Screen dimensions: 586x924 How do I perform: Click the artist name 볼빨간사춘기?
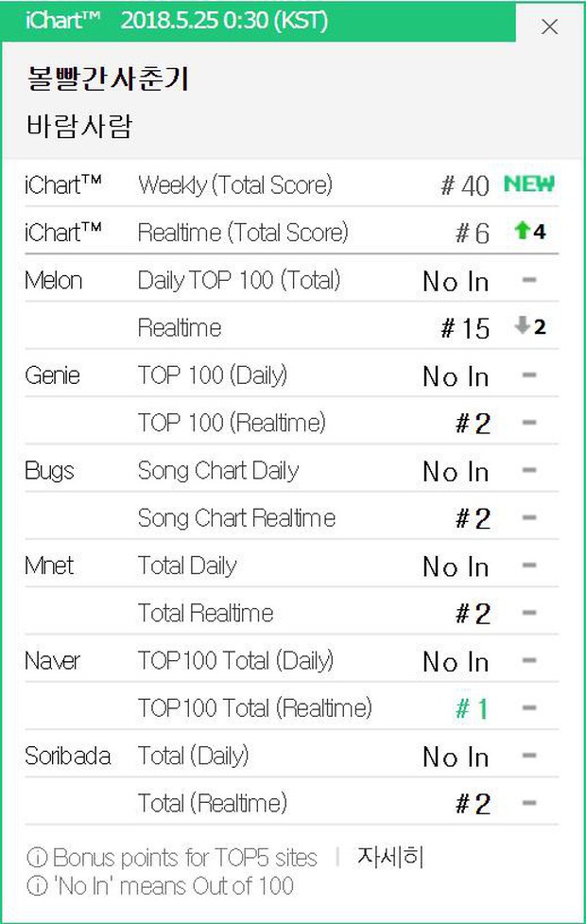click(x=108, y=78)
